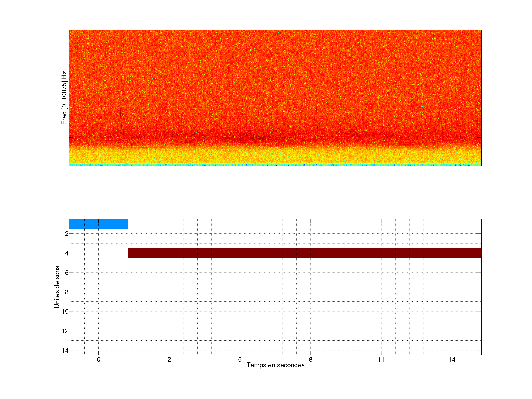Click the y-axis tick label 10

[x=65, y=311]
